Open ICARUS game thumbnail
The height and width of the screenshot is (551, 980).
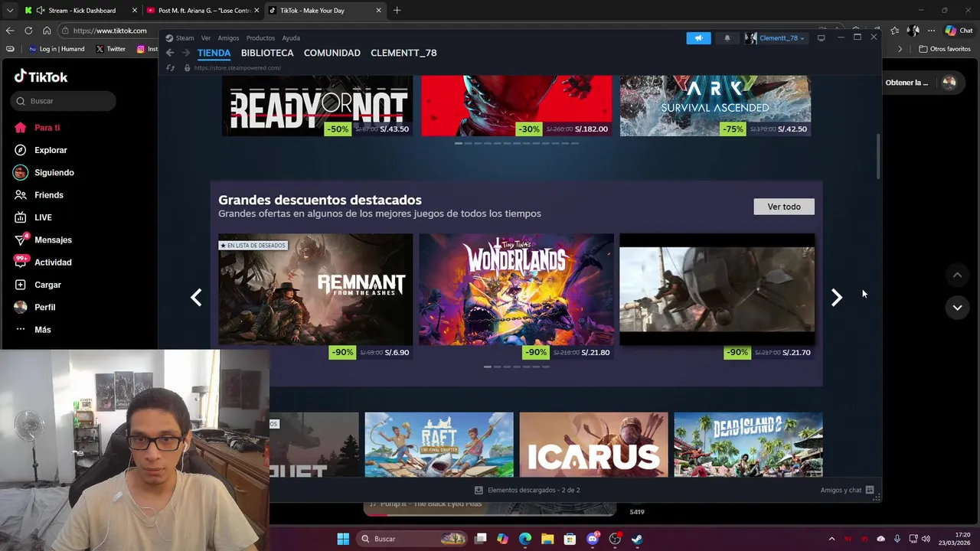tap(593, 445)
